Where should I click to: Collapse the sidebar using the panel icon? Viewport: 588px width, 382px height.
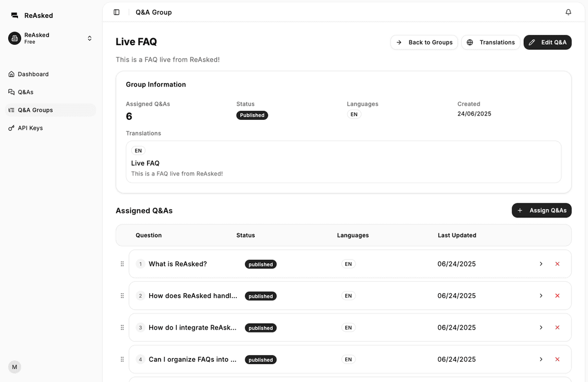(116, 11)
